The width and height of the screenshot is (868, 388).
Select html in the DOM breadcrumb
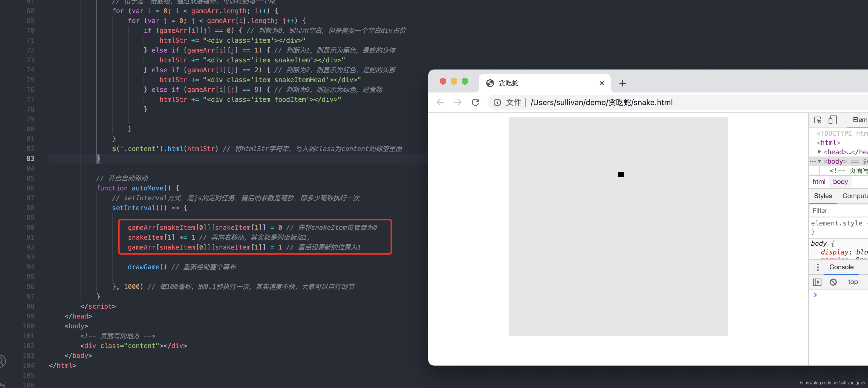[x=819, y=182]
